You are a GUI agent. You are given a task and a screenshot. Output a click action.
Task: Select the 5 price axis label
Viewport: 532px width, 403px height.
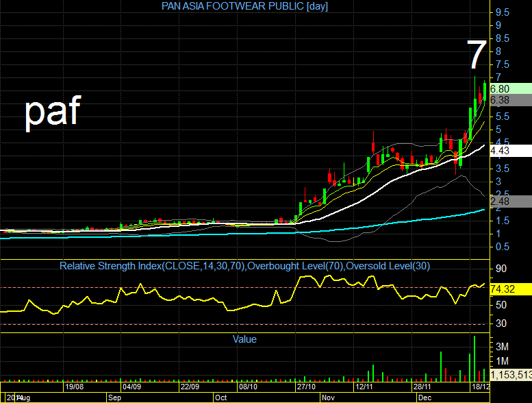pyautogui.click(x=498, y=130)
